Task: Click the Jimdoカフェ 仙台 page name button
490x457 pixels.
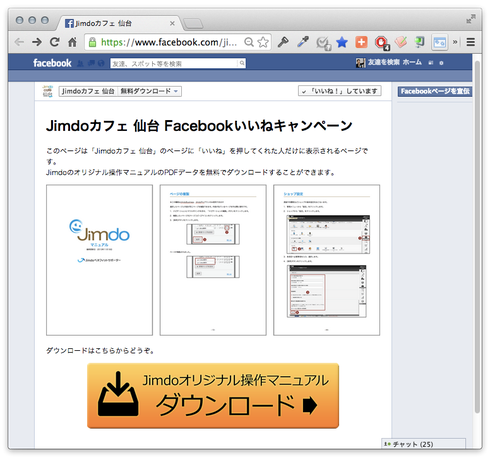Action: coord(88,91)
